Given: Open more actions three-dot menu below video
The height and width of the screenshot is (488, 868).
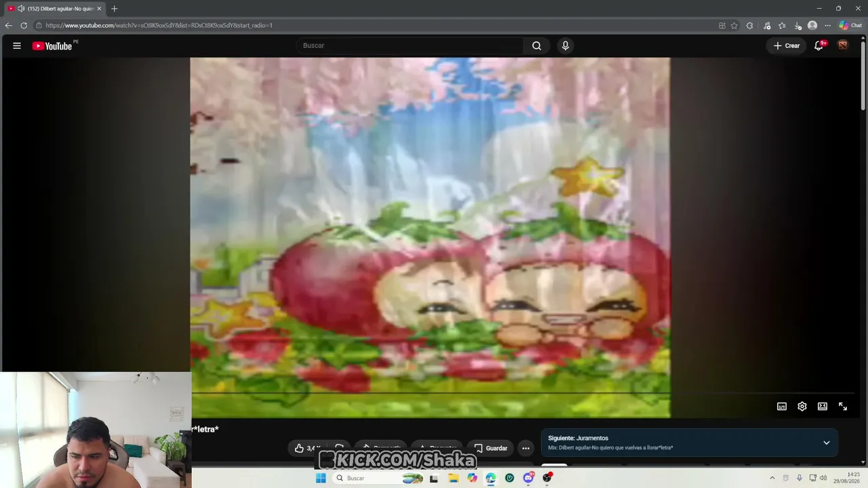Looking at the screenshot, I should click(526, 448).
